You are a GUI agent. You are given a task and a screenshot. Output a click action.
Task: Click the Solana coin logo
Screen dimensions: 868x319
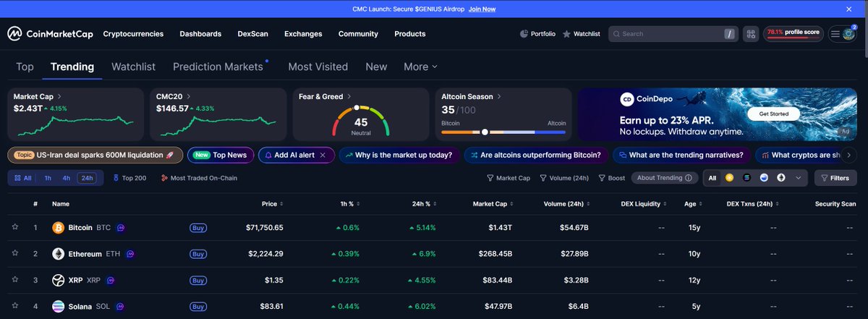pyautogui.click(x=59, y=306)
